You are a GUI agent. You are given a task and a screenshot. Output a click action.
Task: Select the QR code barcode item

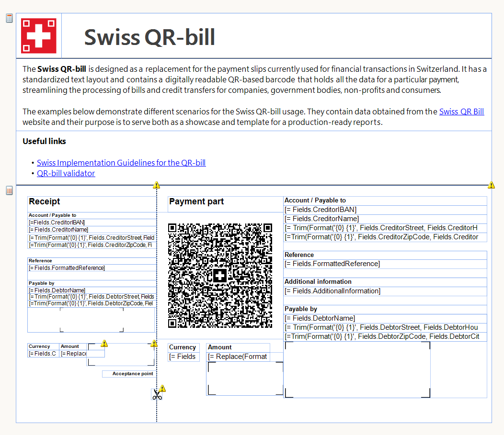pyautogui.click(x=220, y=276)
